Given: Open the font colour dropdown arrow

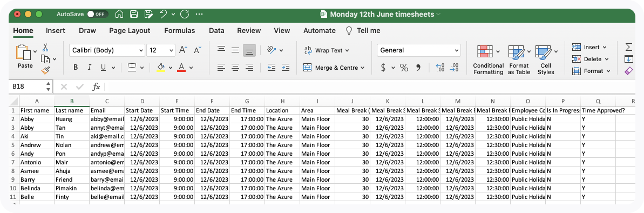Looking at the screenshot, I should pyautogui.click(x=191, y=68).
